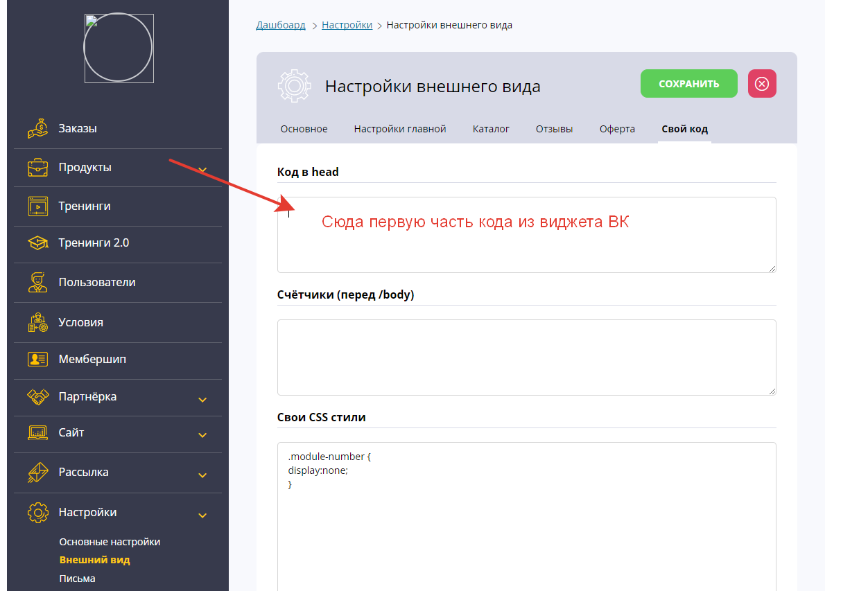Click inside the Счётчики textarea
Image resolution: width=868 pixels, height=591 pixels.
pos(527,358)
